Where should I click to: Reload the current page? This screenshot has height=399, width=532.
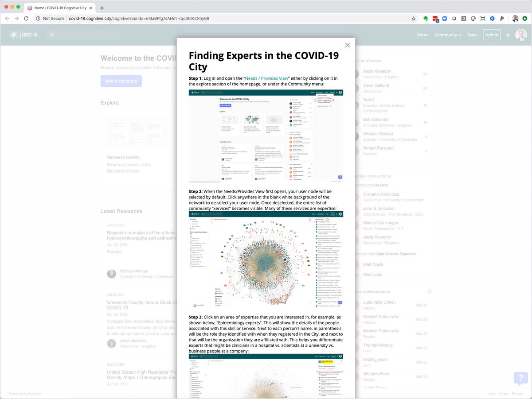[26, 19]
